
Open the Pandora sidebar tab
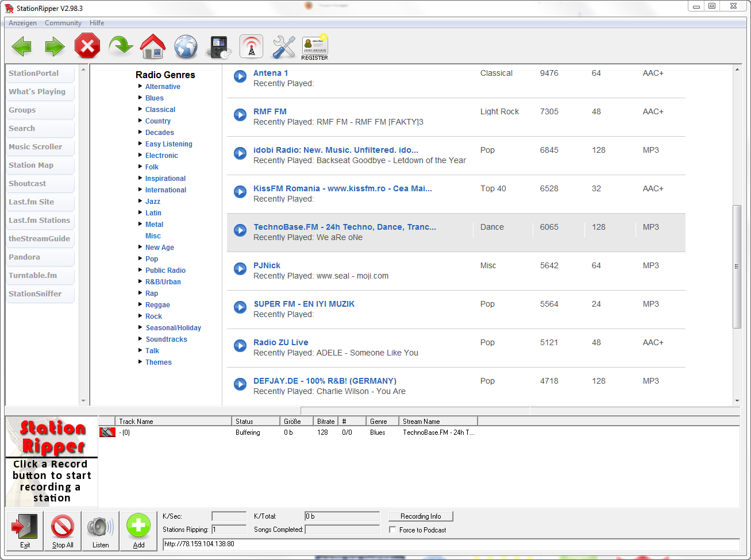tap(40, 257)
